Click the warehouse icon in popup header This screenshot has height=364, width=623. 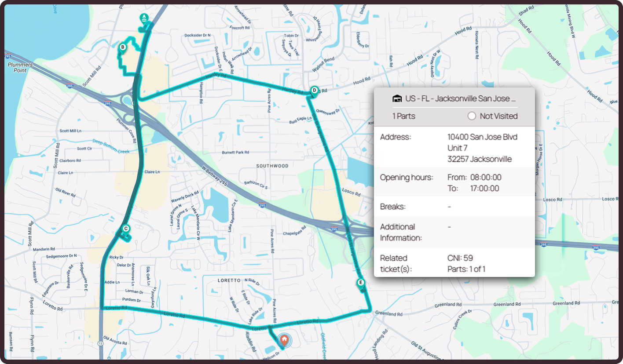[397, 99]
